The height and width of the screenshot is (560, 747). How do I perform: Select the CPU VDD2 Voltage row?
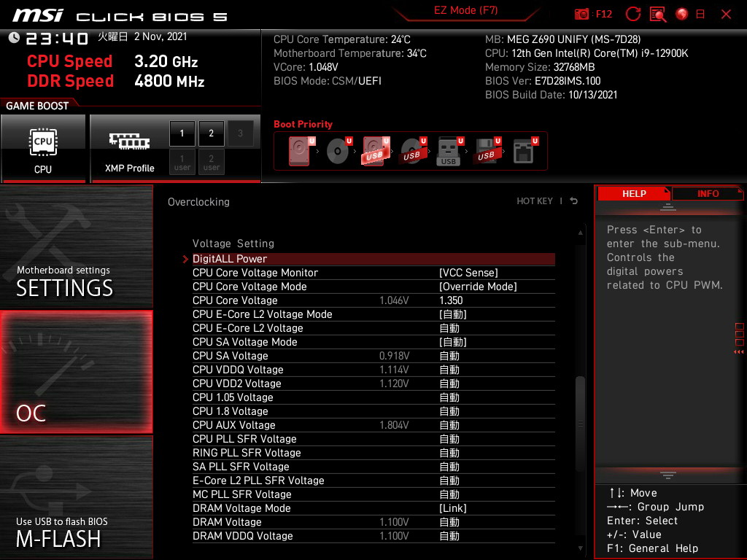click(x=373, y=383)
